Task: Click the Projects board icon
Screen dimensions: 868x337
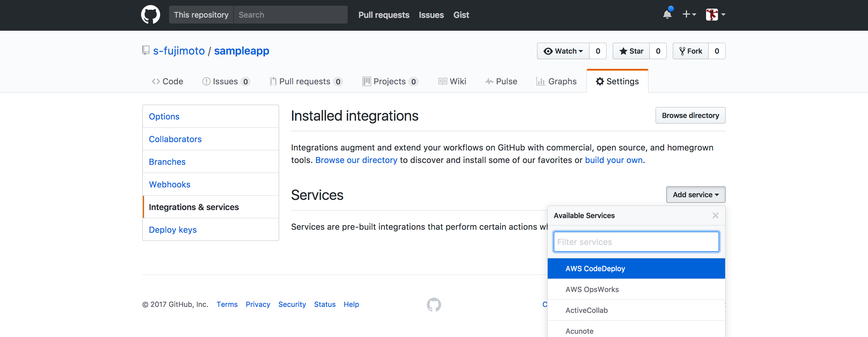Action: [x=366, y=81]
